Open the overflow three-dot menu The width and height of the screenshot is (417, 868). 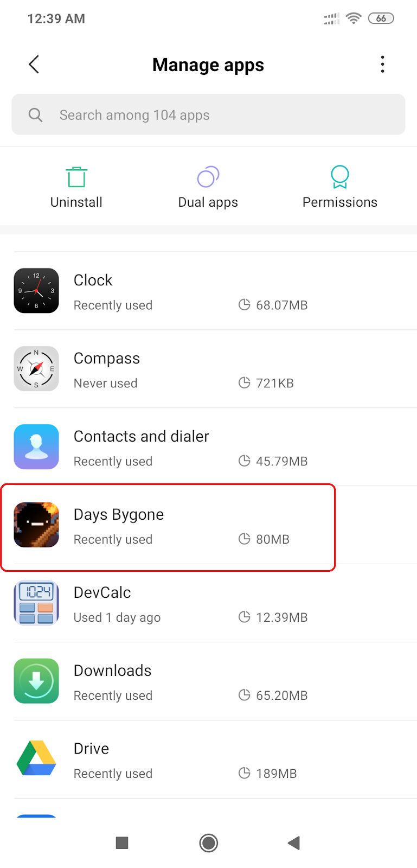click(x=382, y=64)
